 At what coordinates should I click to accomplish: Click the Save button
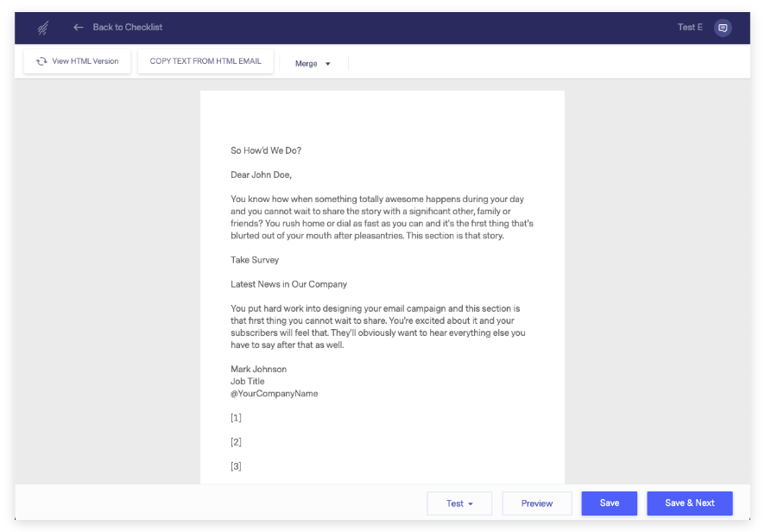point(609,503)
